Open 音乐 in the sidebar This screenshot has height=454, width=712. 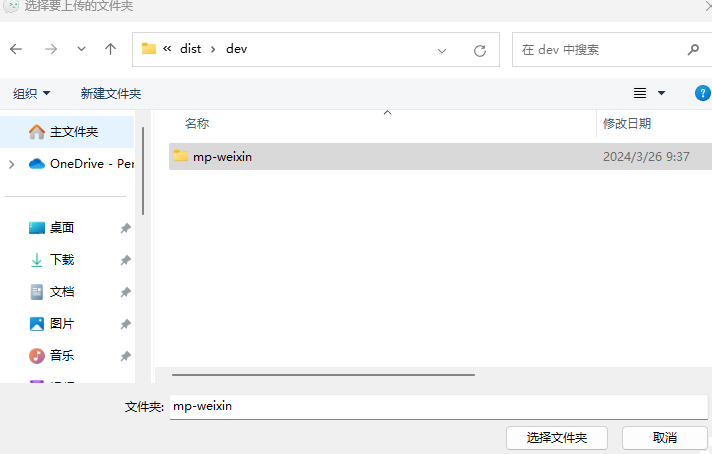click(x=51, y=355)
